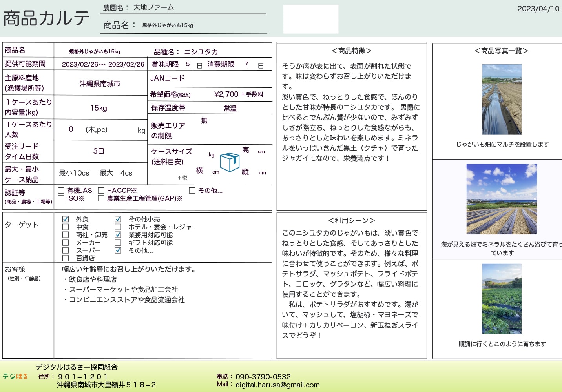Select the 百貨店 target checkbox

point(66,258)
